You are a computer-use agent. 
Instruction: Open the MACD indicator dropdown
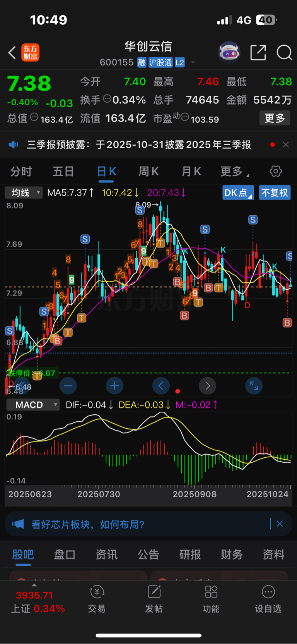[33, 405]
